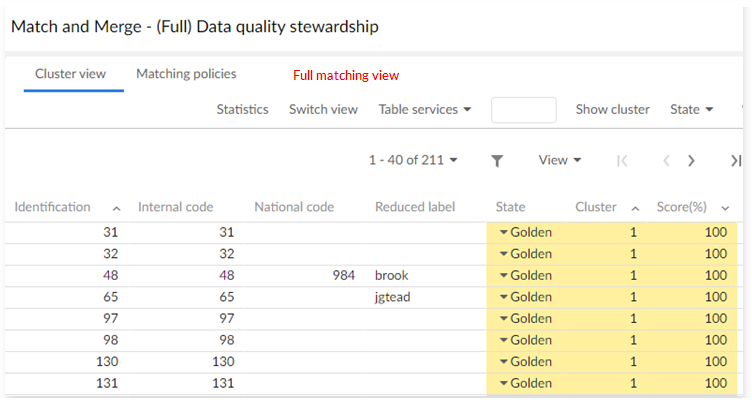Go to first page of results
This screenshot has width=752, height=405.
pos(622,160)
